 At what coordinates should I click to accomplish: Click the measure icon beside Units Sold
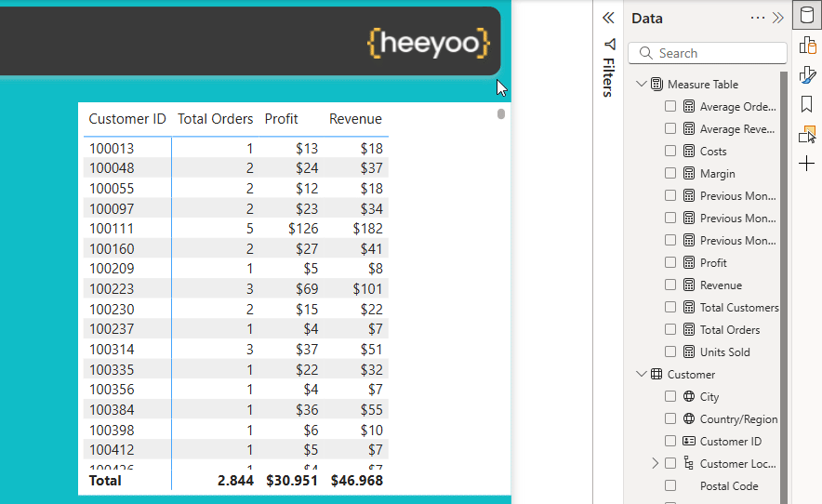click(x=689, y=351)
